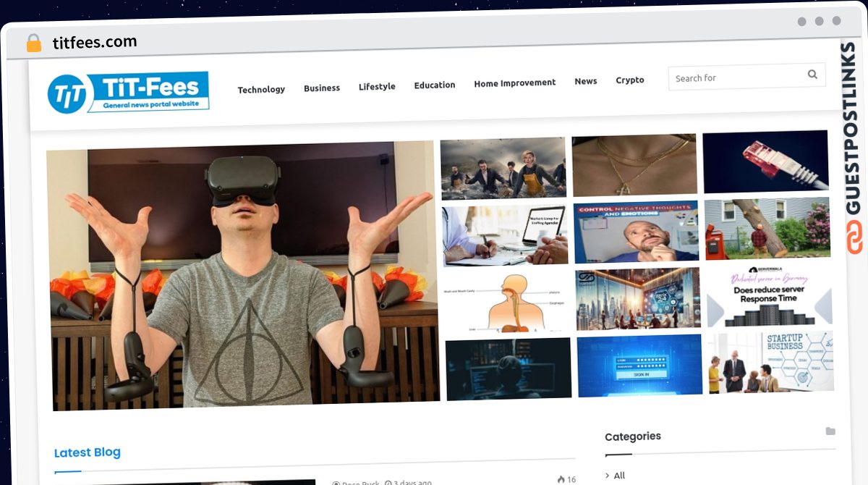Open the hacker at dark computer thumbnail
Image resolution: width=868 pixels, height=485 pixels.
tap(509, 369)
